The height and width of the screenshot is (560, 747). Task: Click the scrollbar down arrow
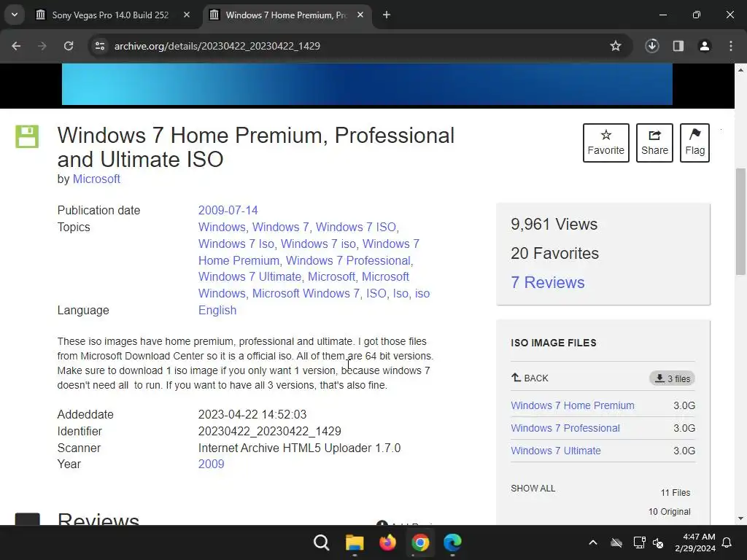point(740,518)
